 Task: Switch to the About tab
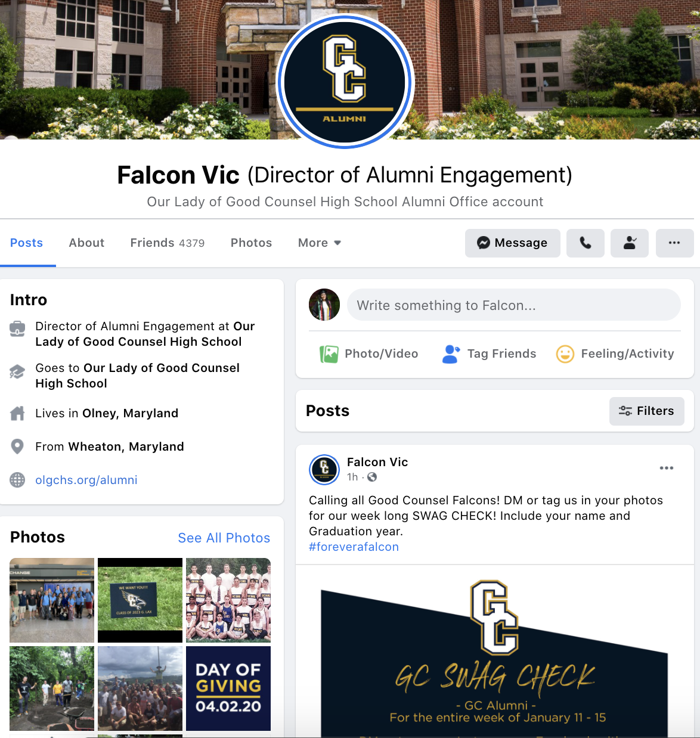[x=86, y=243]
